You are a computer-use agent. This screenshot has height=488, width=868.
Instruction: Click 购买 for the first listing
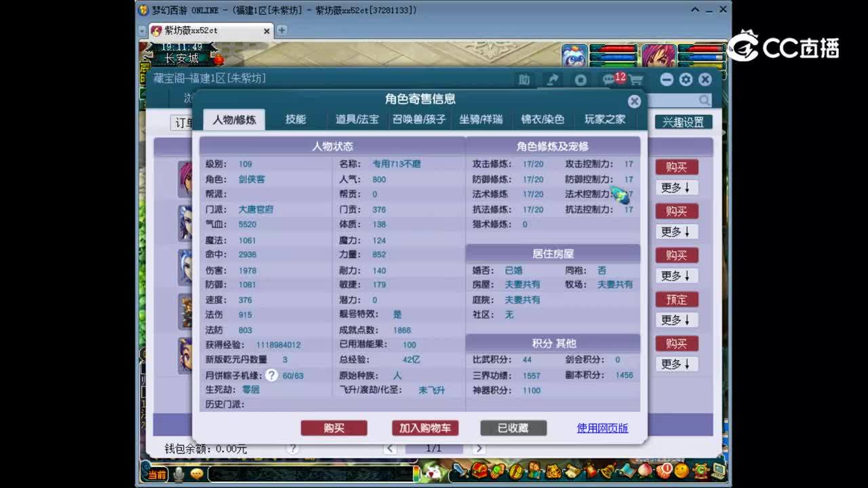point(677,167)
